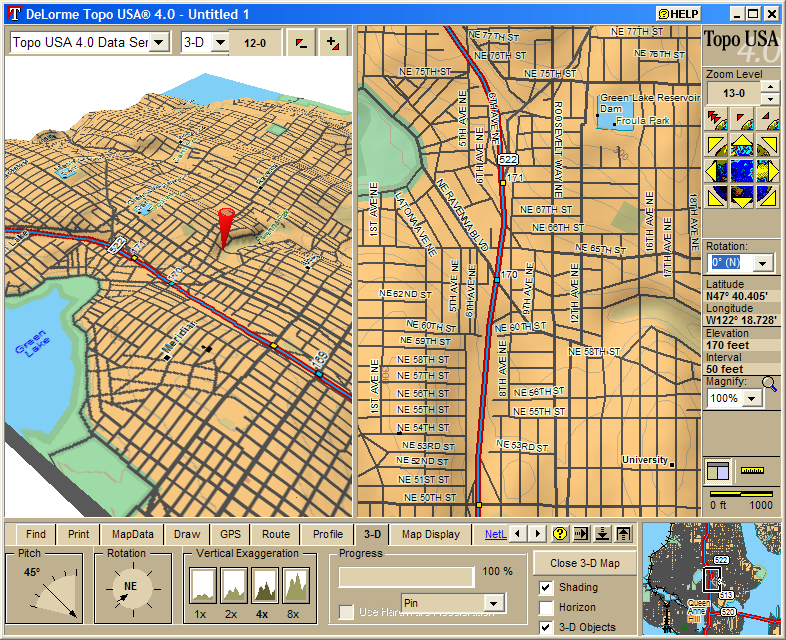Screen dimensions: 786x640
Task: Click the 522 highway shield on map
Action: (x=507, y=159)
